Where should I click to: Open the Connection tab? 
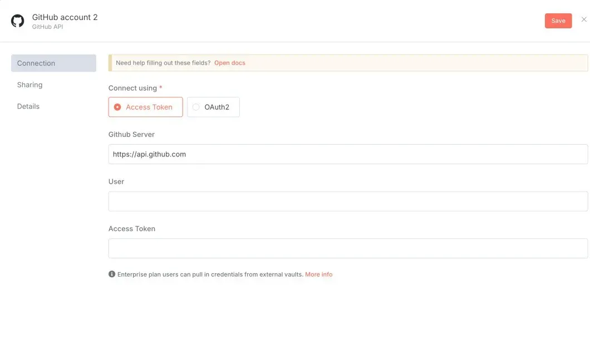[53, 63]
